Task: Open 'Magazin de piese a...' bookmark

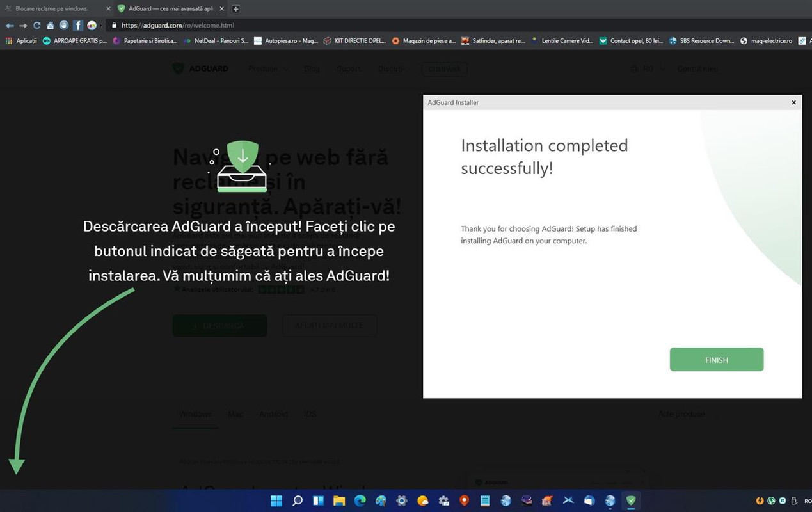Action: pyautogui.click(x=424, y=41)
